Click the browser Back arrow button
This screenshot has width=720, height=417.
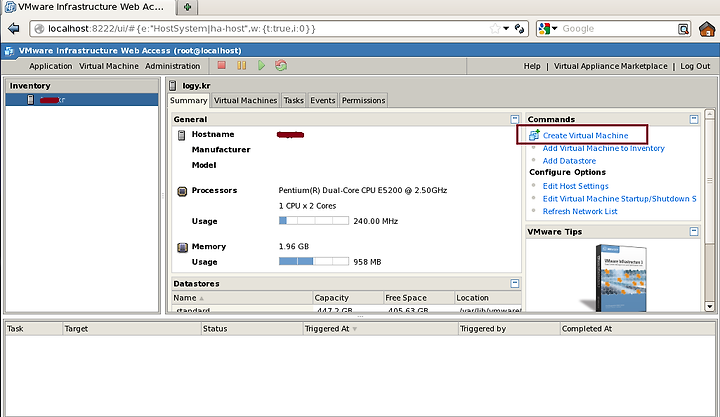(x=14, y=28)
